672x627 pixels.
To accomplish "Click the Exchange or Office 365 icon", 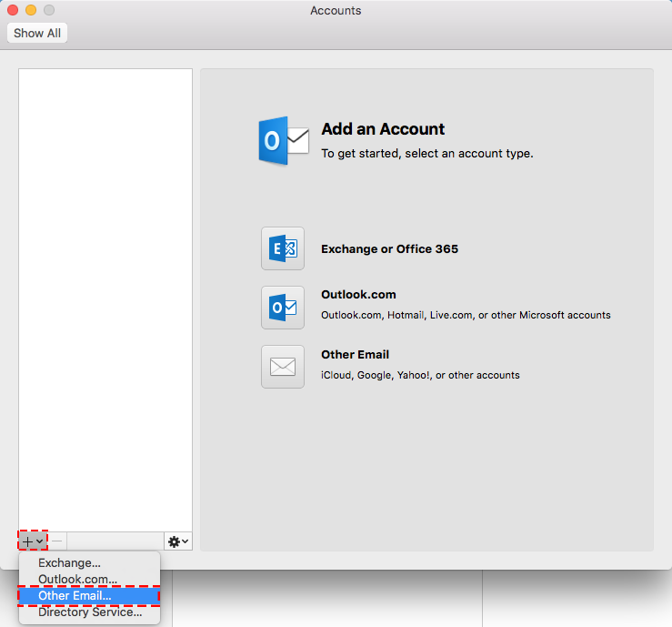I will (283, 248).
